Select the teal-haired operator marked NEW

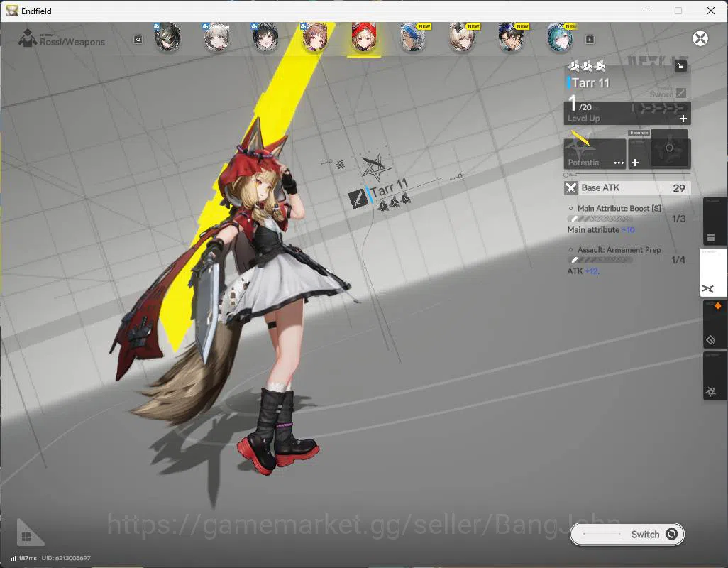(560, 37)
